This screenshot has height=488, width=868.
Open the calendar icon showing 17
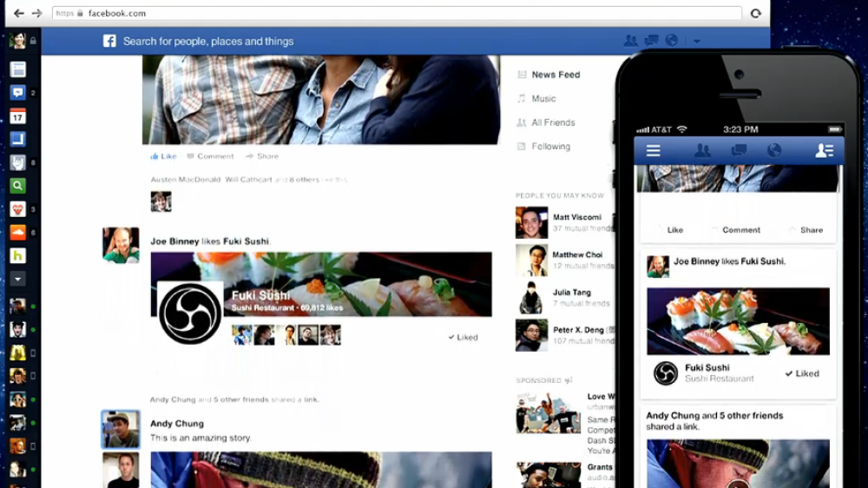click(17, 116)
